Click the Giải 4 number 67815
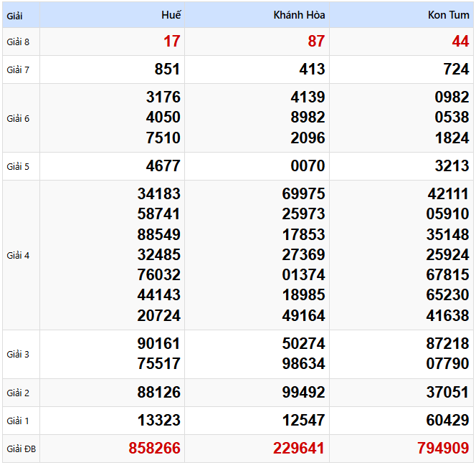 447,275
